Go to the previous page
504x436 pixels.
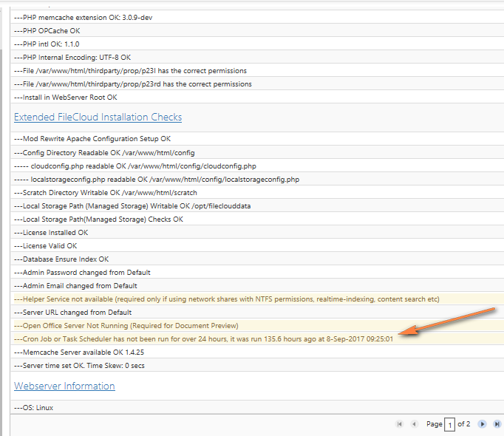coord(414,424)
